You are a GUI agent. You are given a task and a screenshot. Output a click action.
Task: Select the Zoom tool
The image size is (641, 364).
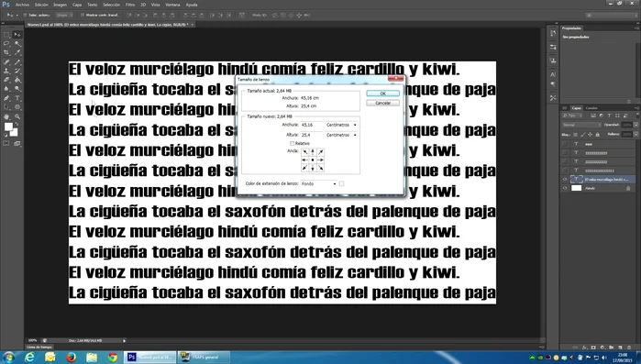[17, 116]
